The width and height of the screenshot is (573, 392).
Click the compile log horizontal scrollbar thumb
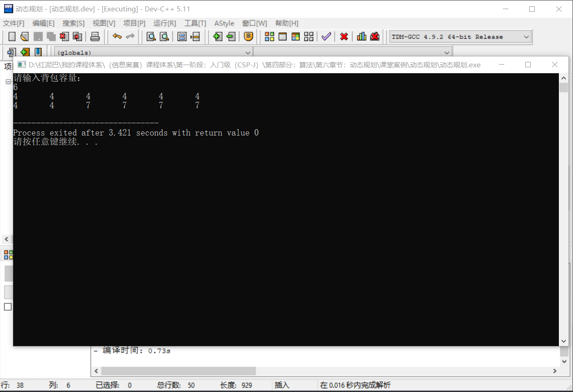coord(178,371)
